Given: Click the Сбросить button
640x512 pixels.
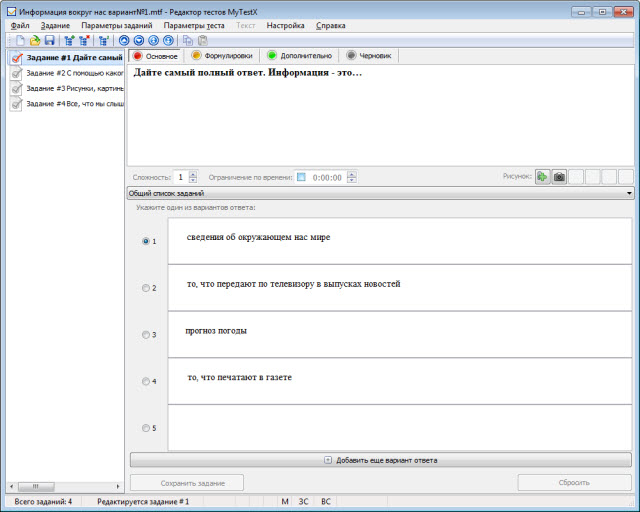Looking at the screenshot, I should (x=574, y=482).
